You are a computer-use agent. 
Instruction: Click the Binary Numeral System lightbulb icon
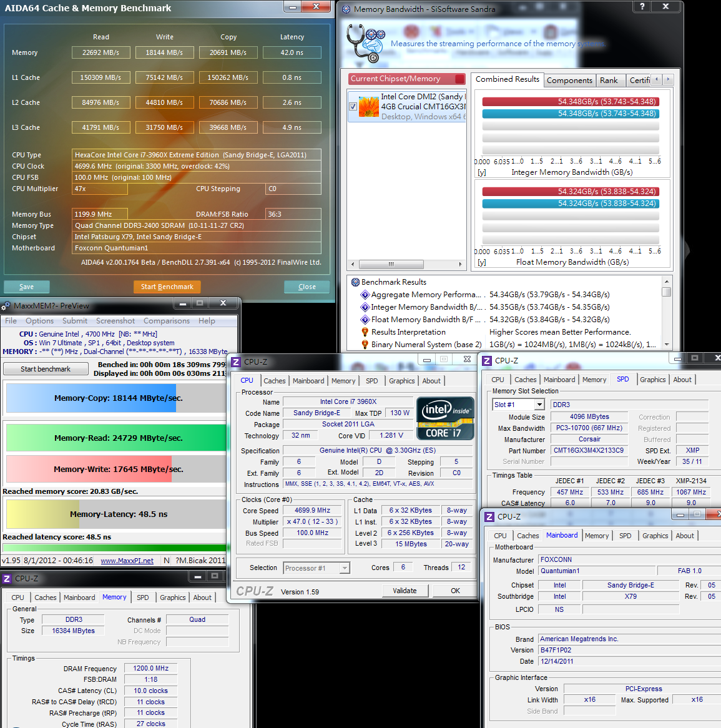tap(365, 345)
